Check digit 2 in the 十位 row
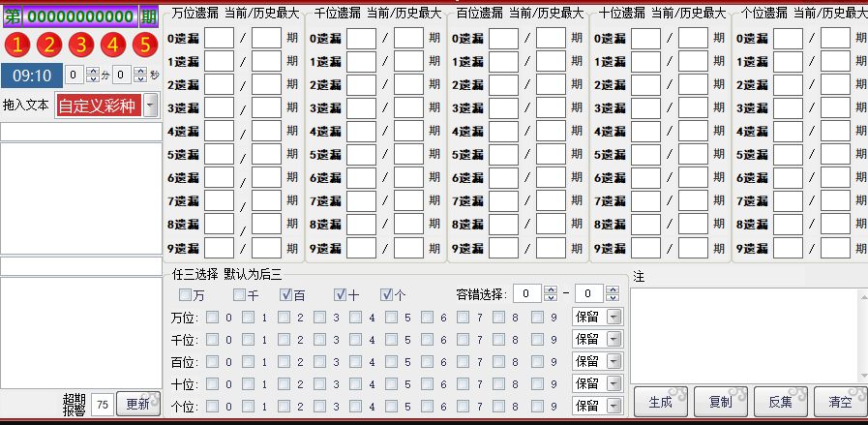The width and height of the screenshot is (868, 425). [x=284, y=384]
